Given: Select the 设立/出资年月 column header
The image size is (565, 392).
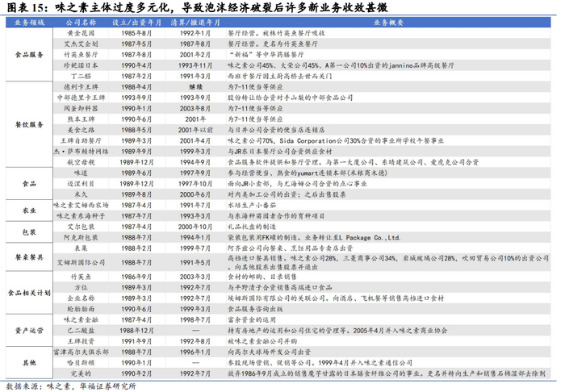Looking at the screenshot, I should pyautogui.click(x=136, y=23).
